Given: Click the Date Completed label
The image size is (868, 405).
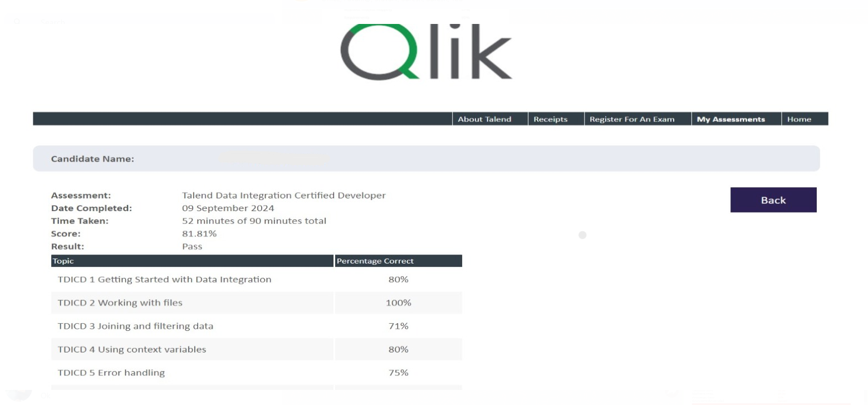Looking at the screenshot, I should pos(91,208).
